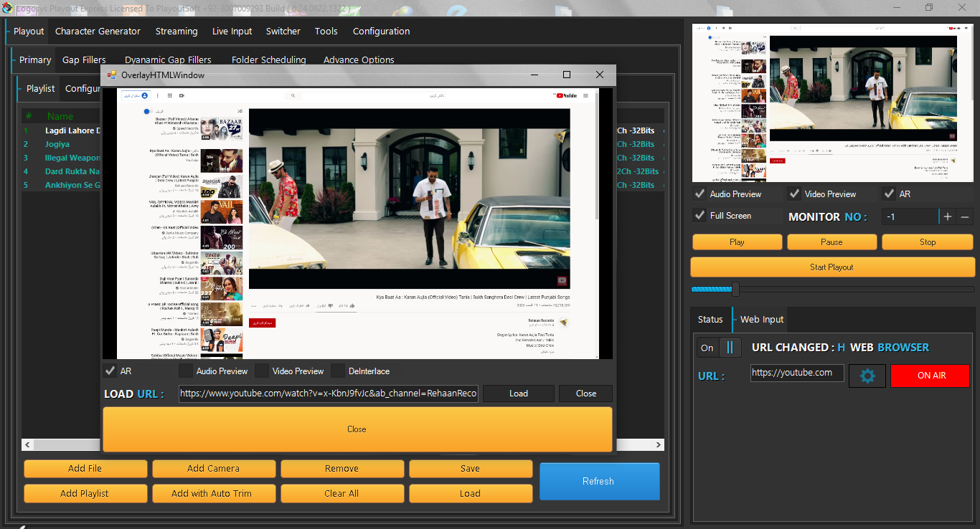Viewport: 980px width, 529px height.
Task: Click the Add File button
Action: [85, 469]
